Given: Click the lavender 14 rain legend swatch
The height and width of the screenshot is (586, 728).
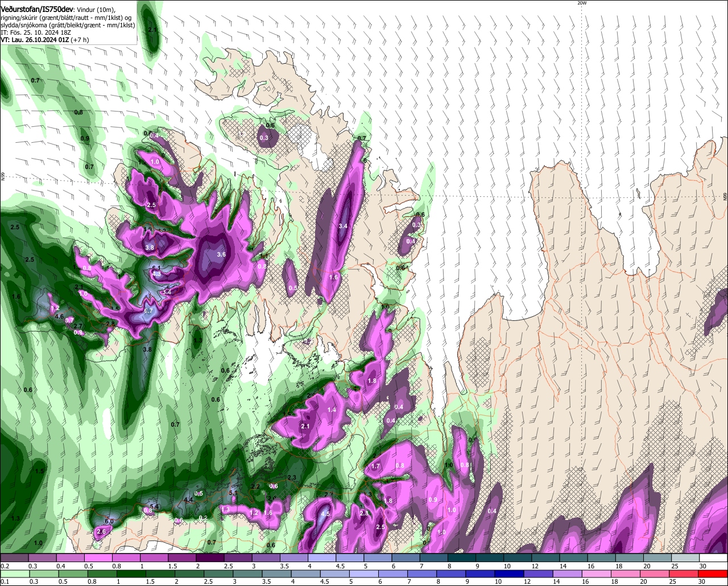Looking at the screenshot, I should (566, 573).
